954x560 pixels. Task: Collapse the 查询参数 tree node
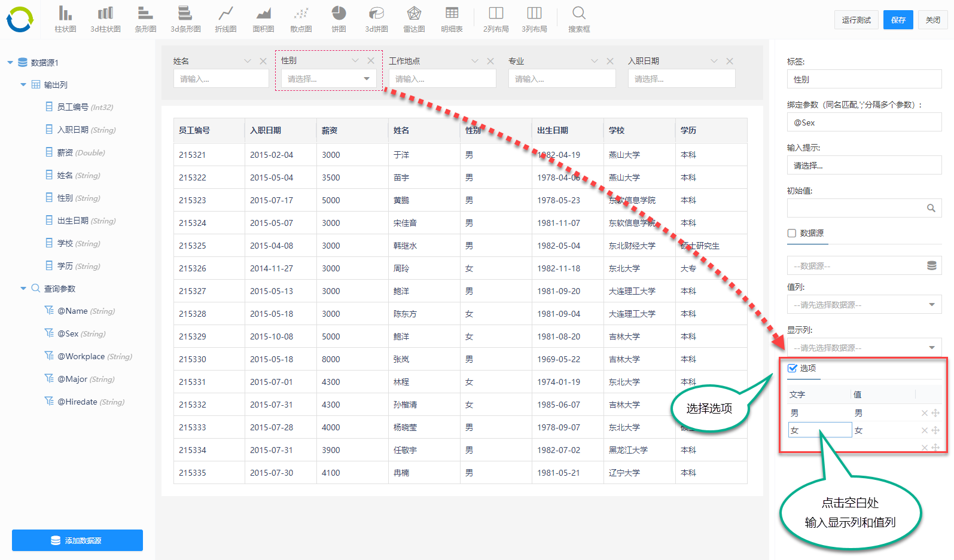coord(23,289)
